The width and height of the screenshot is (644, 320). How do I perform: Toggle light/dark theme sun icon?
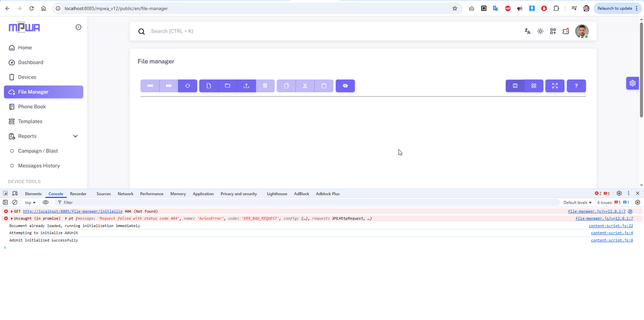540,31
